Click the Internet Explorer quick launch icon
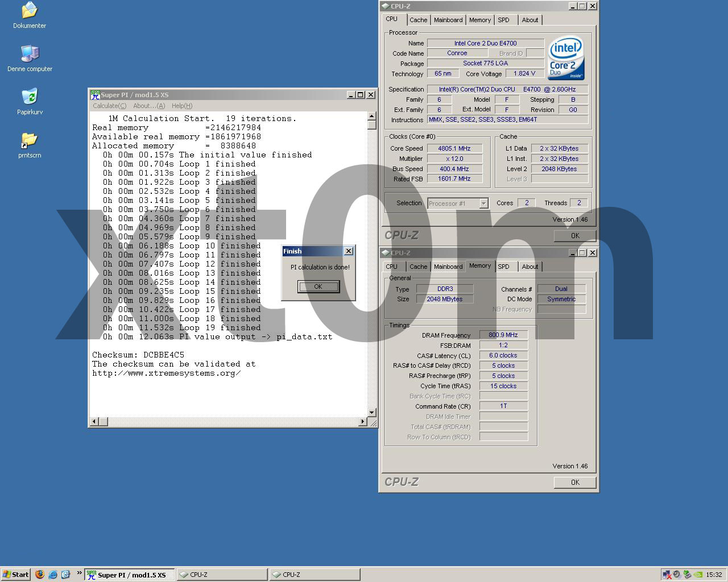The image size is (728, 582). 53,575
